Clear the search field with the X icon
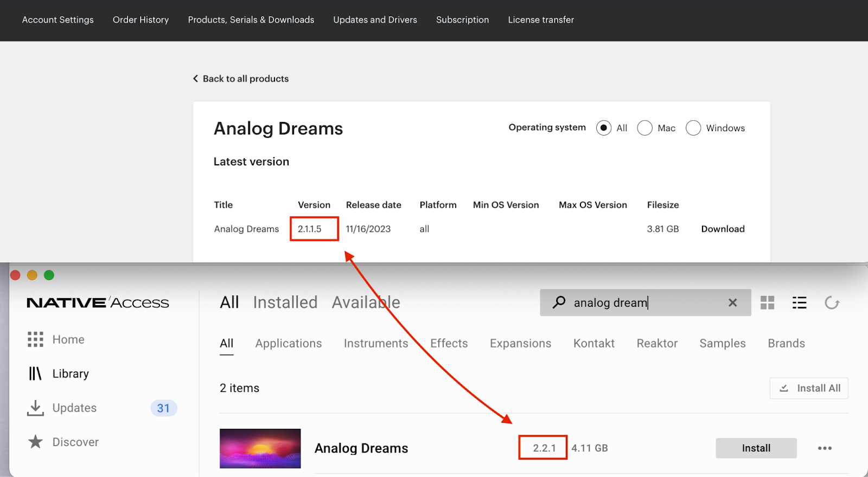 (x=732, y=302)
